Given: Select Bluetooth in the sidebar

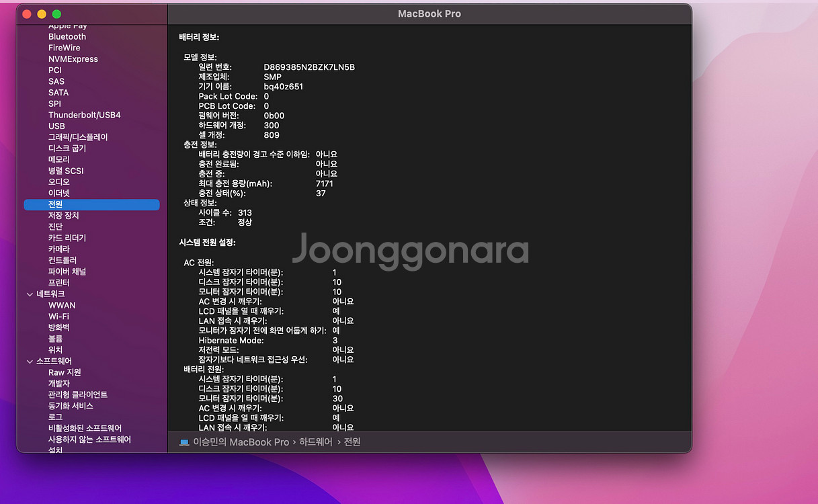Looking at the screenshot, I should [x=67, y=37].
